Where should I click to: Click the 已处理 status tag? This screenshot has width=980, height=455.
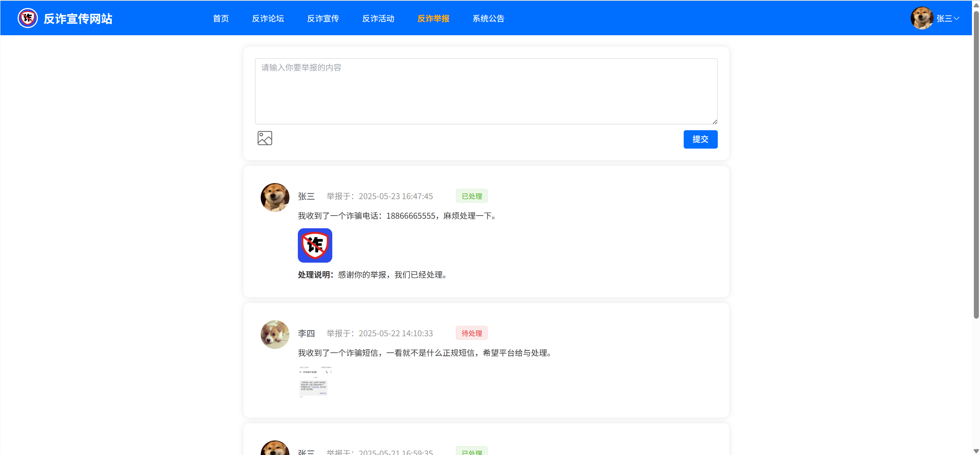pyautogui.click(x=472, y=196)
